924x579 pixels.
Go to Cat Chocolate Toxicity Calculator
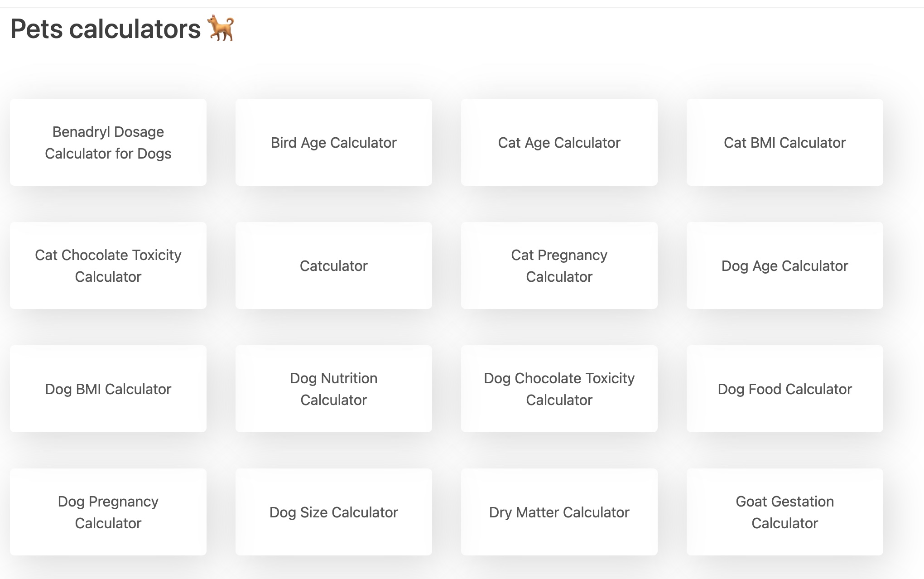(108, 265)
